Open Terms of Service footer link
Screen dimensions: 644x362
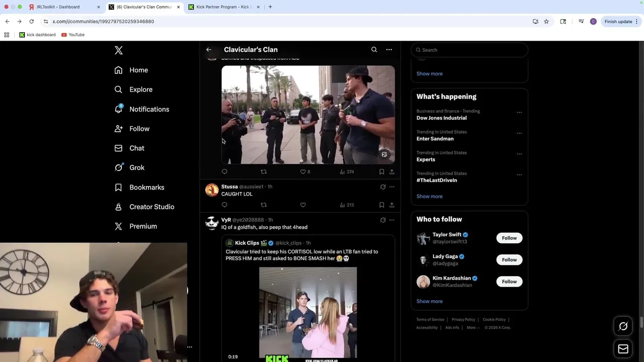pyautogui.click(x=430, y=319)
